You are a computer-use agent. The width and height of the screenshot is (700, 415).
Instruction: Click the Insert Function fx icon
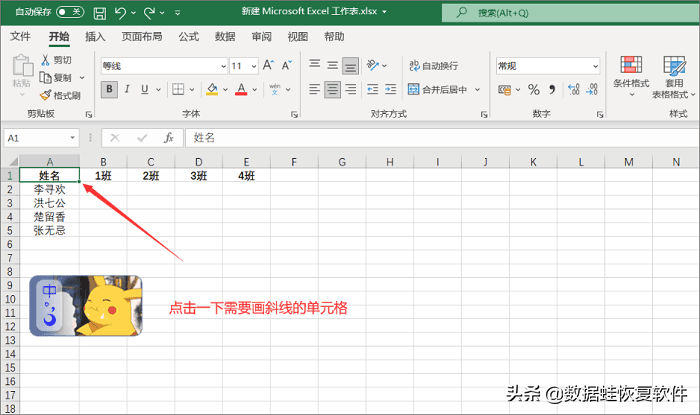[168, 138]
